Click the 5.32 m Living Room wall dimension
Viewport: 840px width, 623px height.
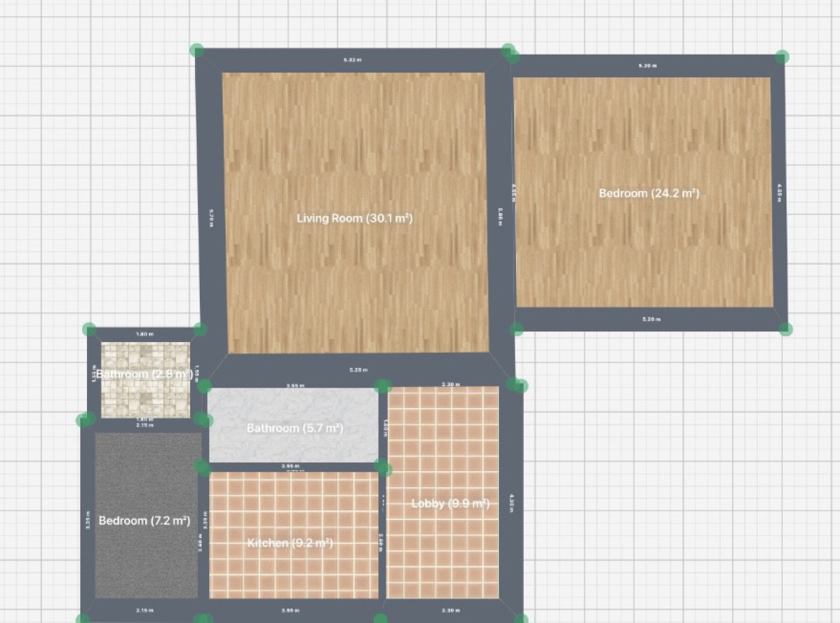coord(352,60)
